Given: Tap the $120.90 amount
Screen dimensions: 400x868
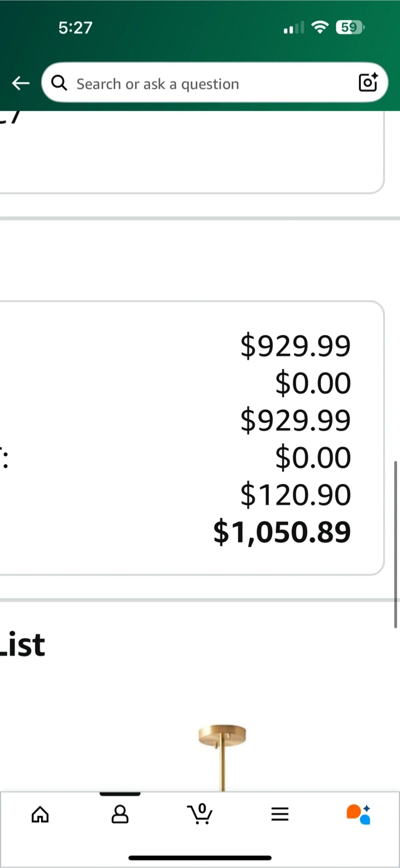Looking at the screenshot, I should tap(295, 494).
